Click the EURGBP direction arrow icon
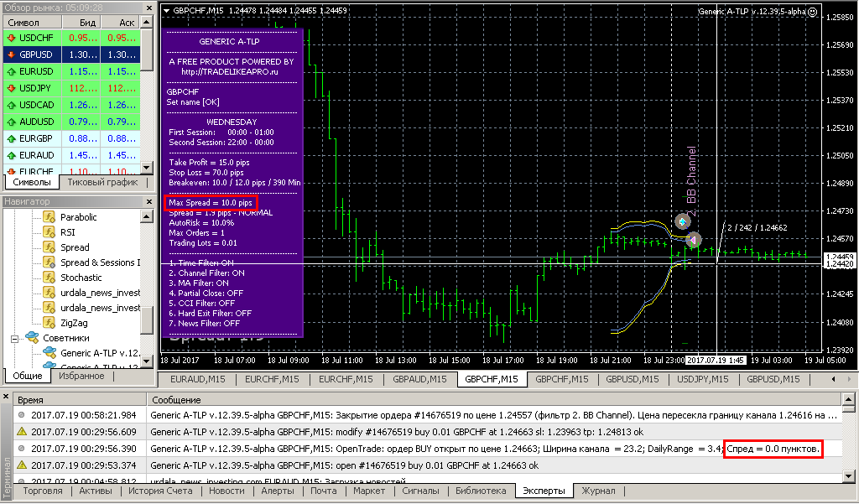Image resolution: width=859 pixels, height=504 pixels. pos(11,138)
